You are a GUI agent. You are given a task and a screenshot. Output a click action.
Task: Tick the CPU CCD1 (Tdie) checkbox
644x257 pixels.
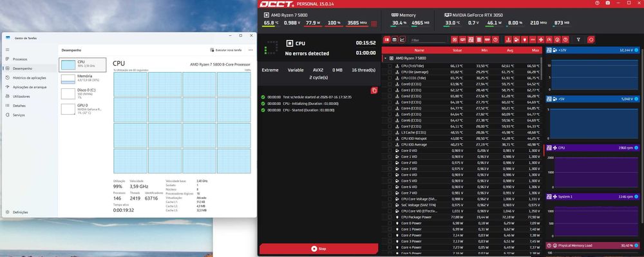[x=390, y=77]
